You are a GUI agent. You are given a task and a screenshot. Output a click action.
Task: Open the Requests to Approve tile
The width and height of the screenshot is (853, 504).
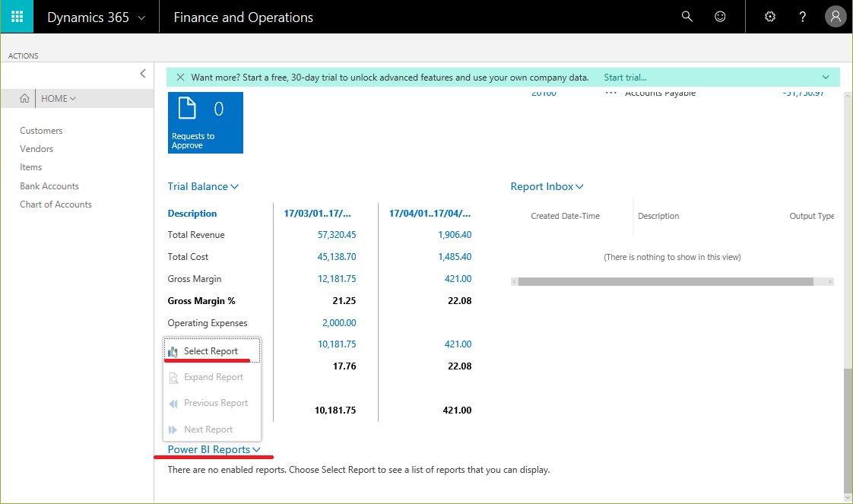(205, 123)
